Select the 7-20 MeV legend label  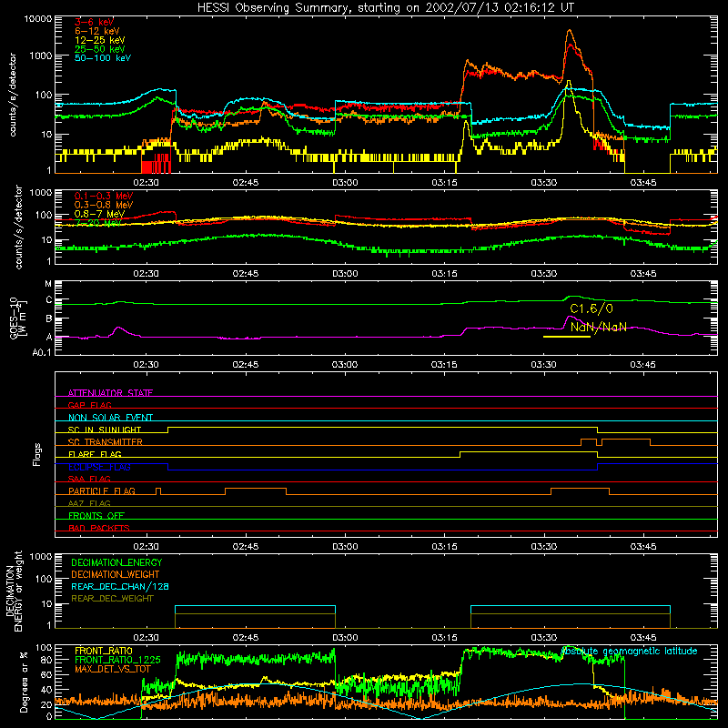pyautogui.click(x=98, y=223)
